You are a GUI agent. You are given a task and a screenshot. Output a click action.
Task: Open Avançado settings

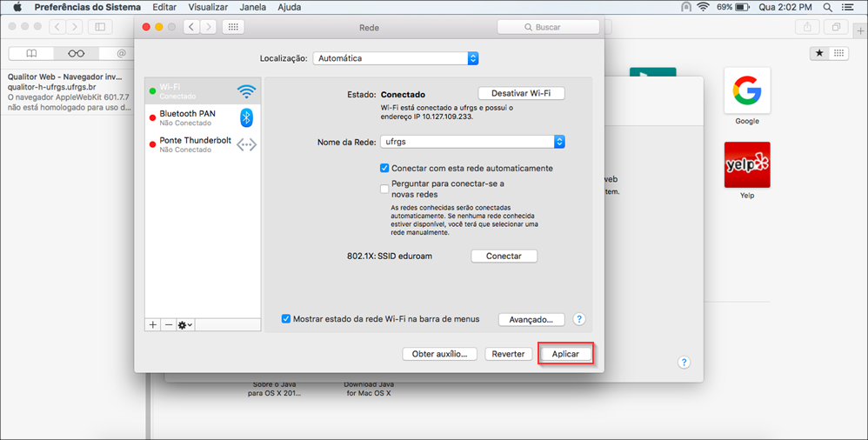pyautogui.click(x=531, y=319)
